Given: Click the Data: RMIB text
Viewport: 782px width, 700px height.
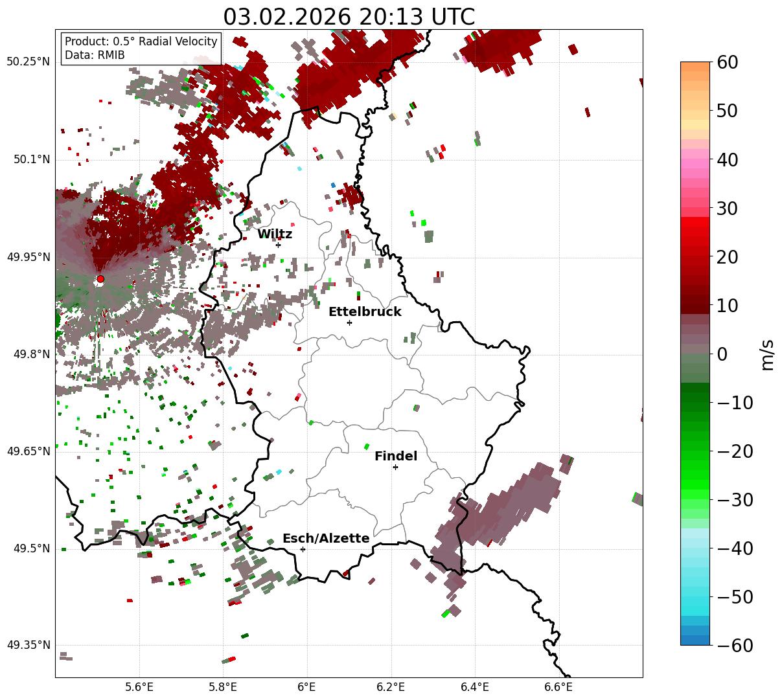Looking at the screenshot, I should (95, 55).
